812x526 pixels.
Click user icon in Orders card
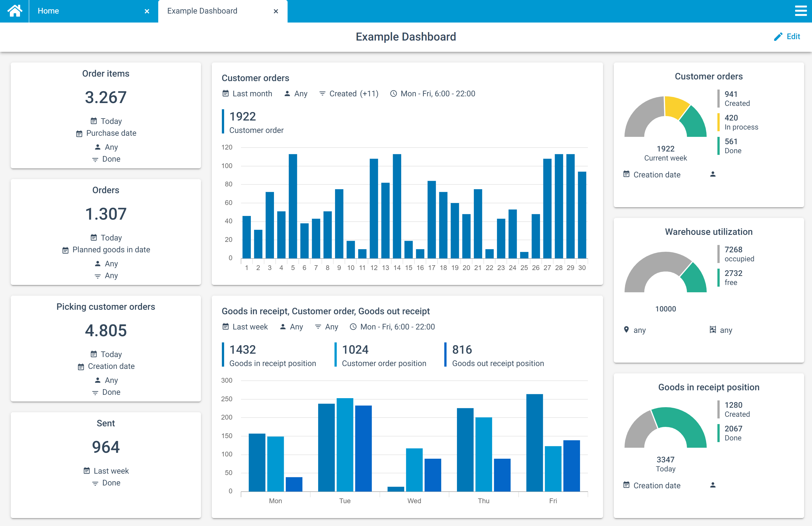[98, 264]
